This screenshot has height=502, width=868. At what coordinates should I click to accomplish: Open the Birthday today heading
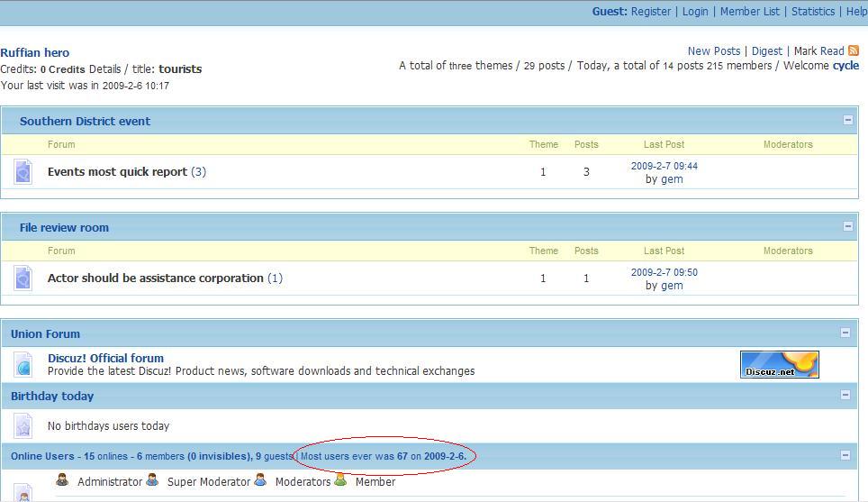(x=52, y=397)
